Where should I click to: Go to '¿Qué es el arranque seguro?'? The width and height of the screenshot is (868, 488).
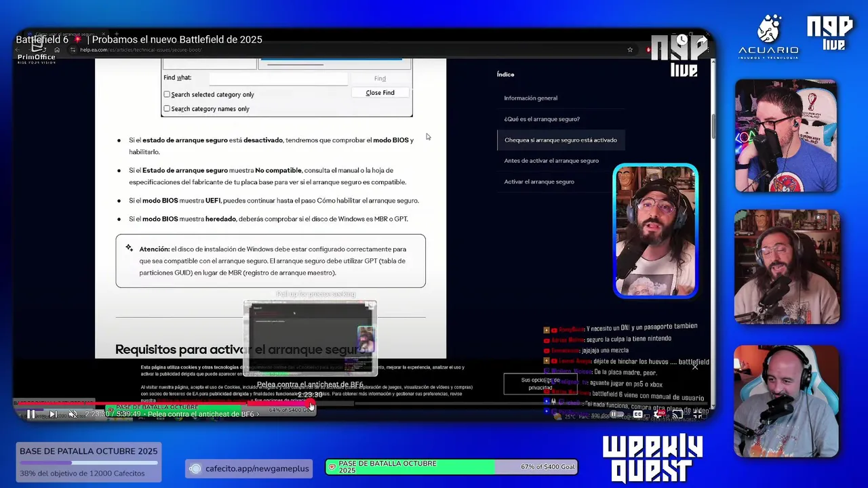tap(542, 119)
